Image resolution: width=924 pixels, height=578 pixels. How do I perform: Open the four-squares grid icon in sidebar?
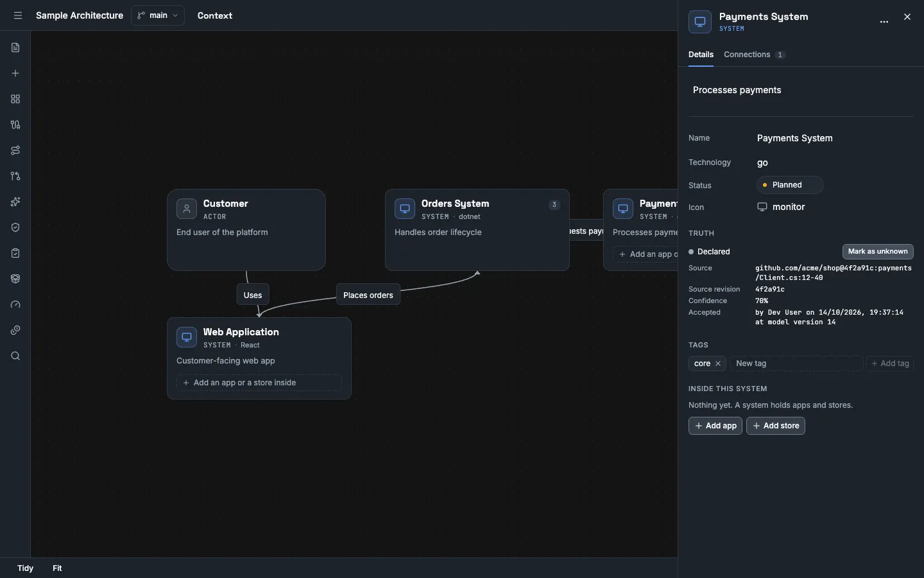(15, 99)
